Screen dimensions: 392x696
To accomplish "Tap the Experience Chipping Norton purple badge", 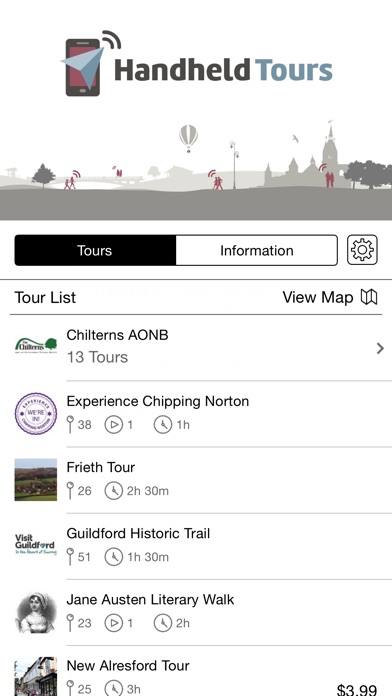I will 36,413.
